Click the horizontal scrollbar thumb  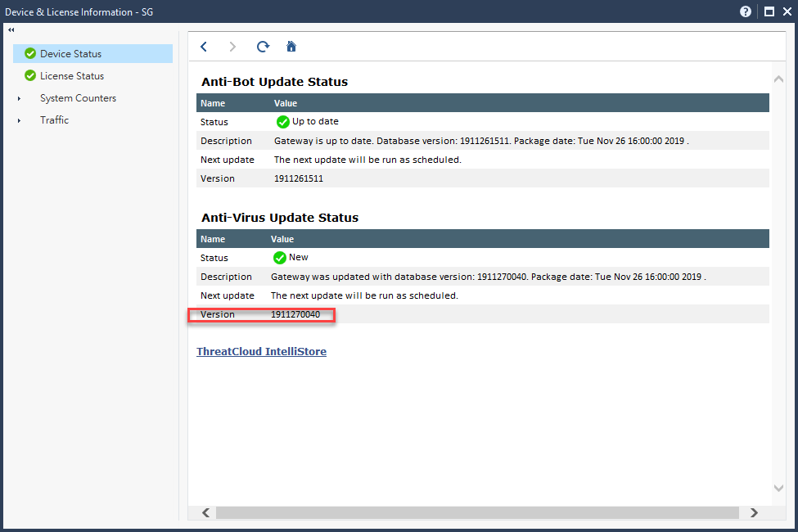(x=477, y=512)
